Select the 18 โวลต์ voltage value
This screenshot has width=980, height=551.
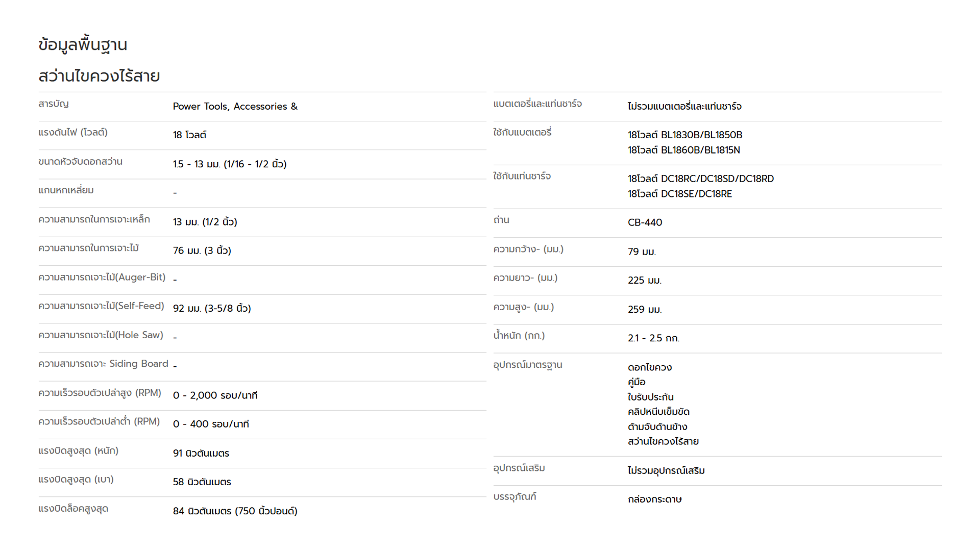189,135
